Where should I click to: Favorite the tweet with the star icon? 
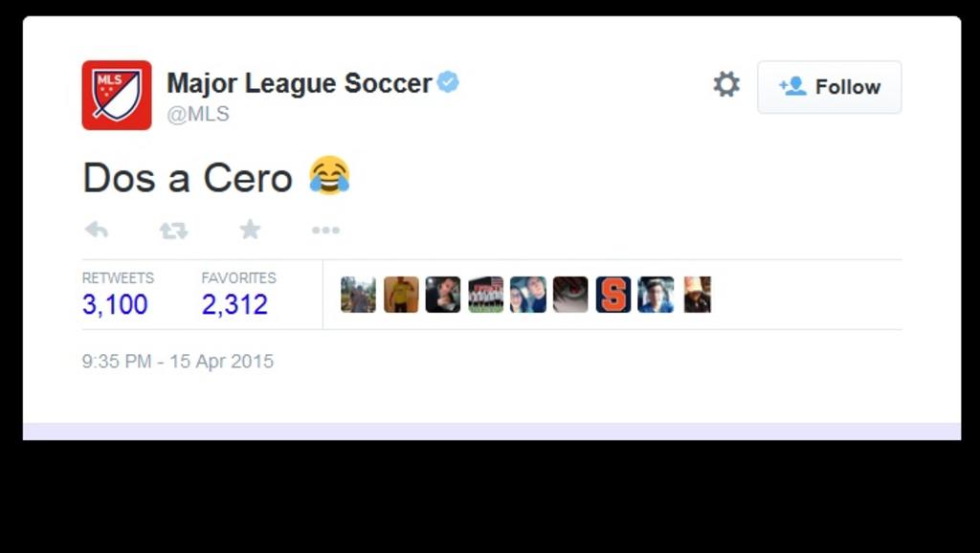(x=250, y=230)
